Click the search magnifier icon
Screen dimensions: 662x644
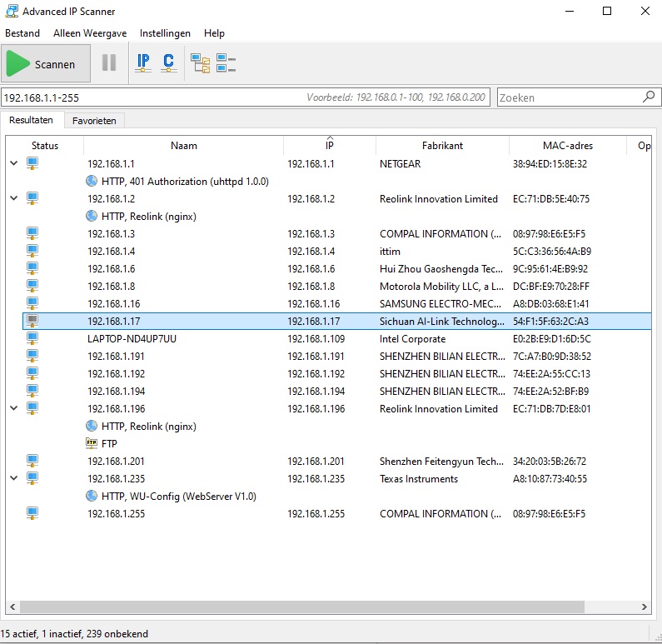[648, 97]
